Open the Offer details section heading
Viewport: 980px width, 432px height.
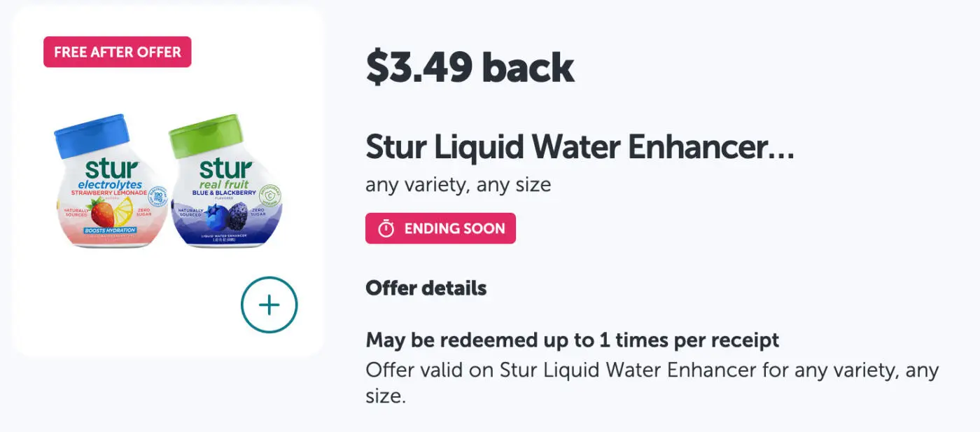(426, 288)
